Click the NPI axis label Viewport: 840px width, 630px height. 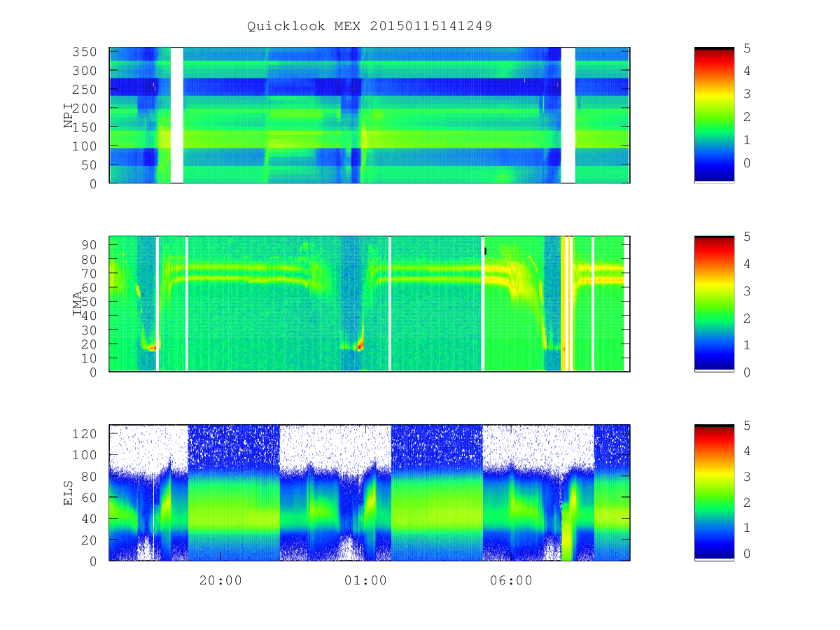click(x=69, y=115)
